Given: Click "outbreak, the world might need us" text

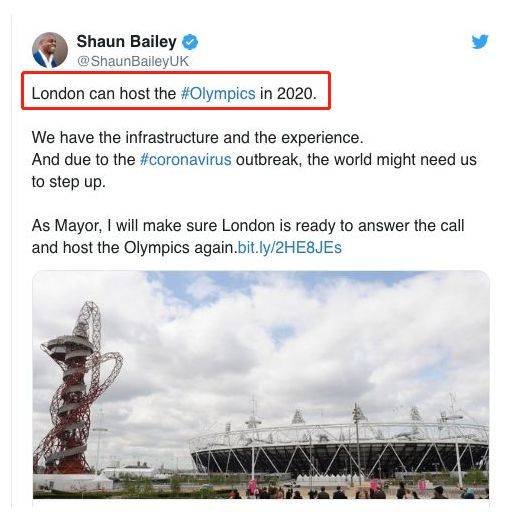Looking at the screenshot, I should pos(356,159).
